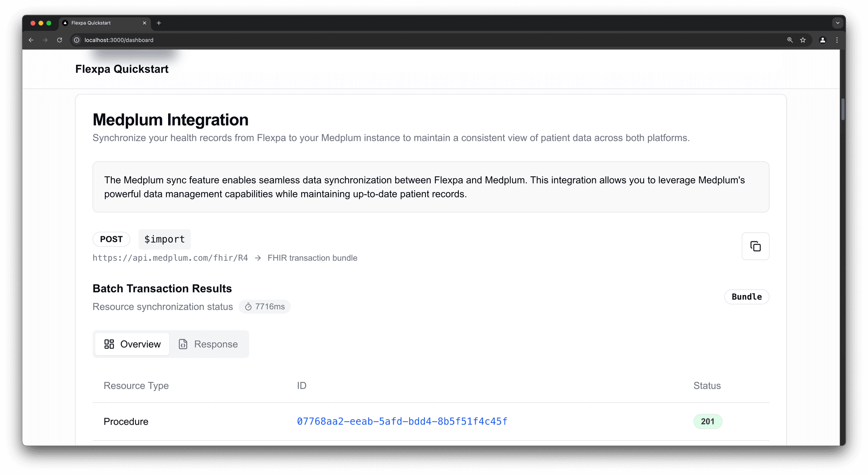868x475 pixels.
Task: Click the 201 status badge
Action: [x=708, y=422]
